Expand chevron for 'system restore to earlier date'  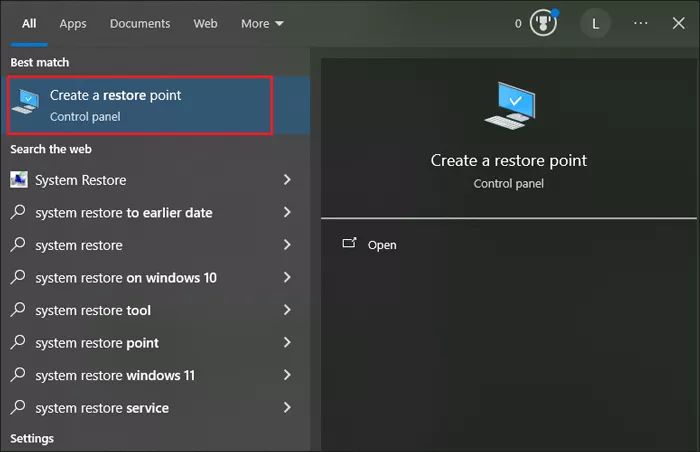tap(287, 212)
